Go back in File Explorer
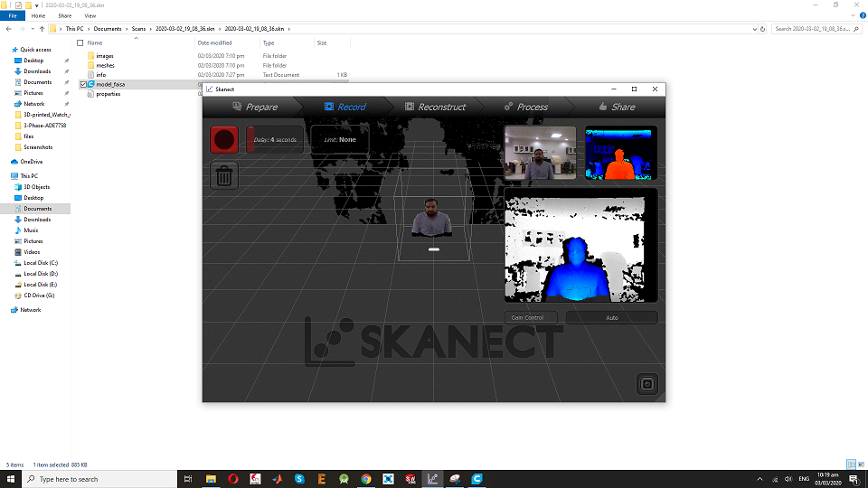 [x=9, y=29]
